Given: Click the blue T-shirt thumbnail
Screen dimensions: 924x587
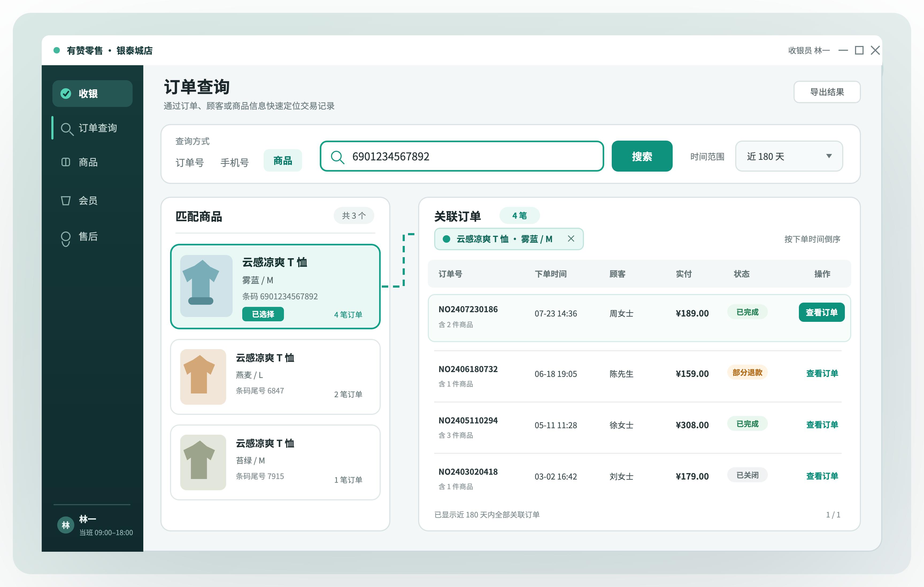Looking at the screenshot, I should [x=206, y=286].
